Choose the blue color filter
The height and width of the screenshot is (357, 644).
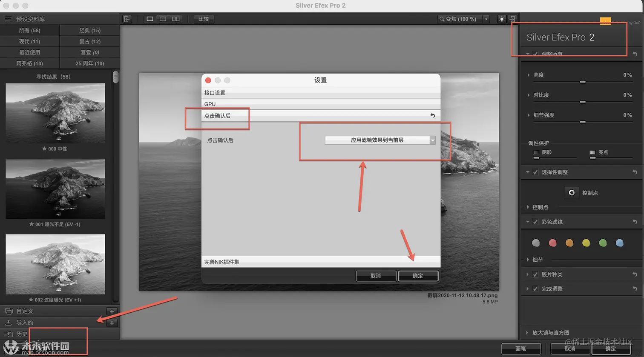point(619,243)
